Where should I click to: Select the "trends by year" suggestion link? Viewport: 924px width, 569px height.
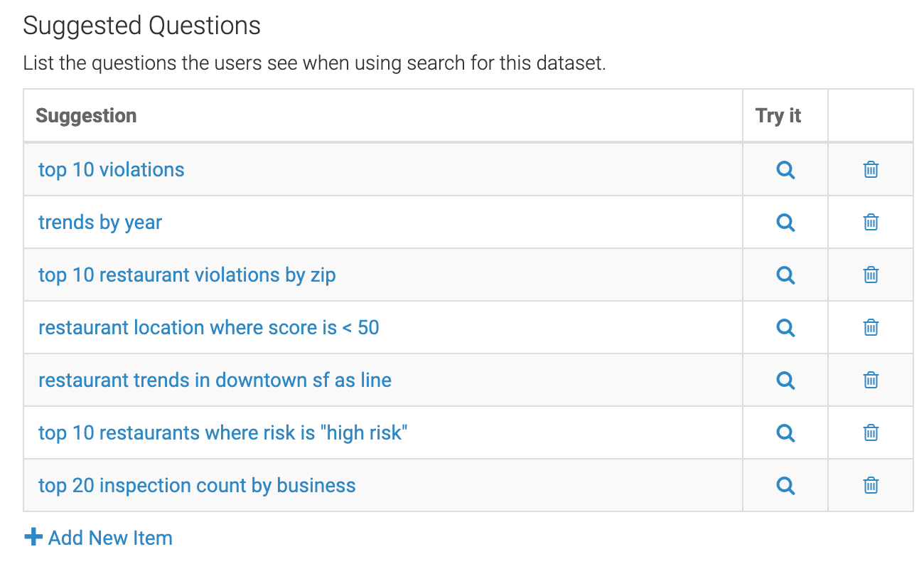coord(100,223)
